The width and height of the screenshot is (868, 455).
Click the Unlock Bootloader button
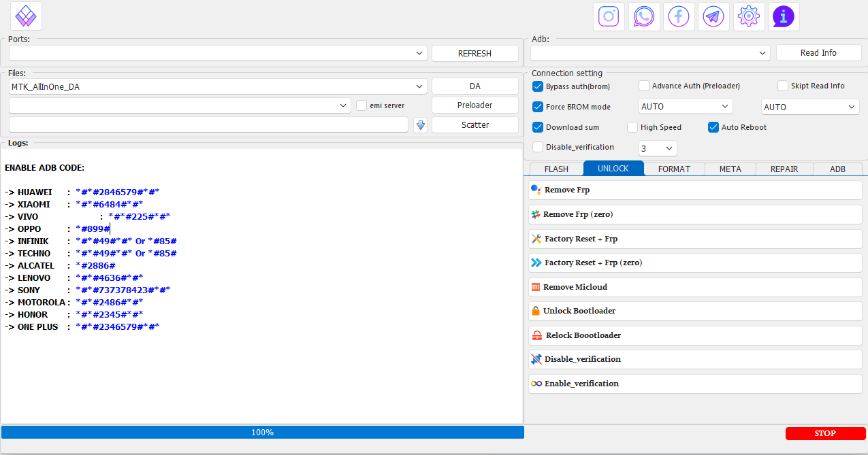point(695,311)
